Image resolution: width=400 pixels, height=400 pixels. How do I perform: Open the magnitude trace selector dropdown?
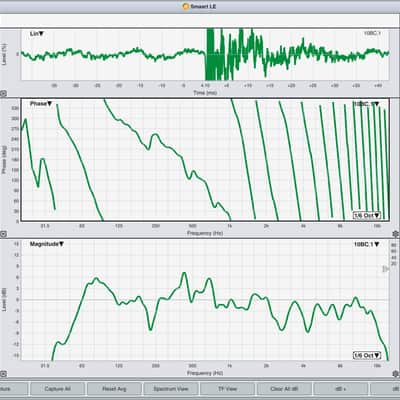click(x=367, y=244)
